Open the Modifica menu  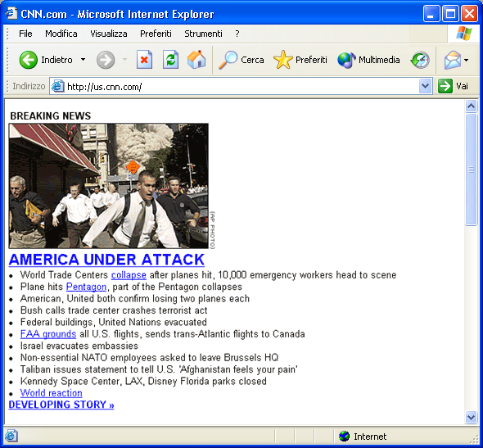tap(61, 34)
